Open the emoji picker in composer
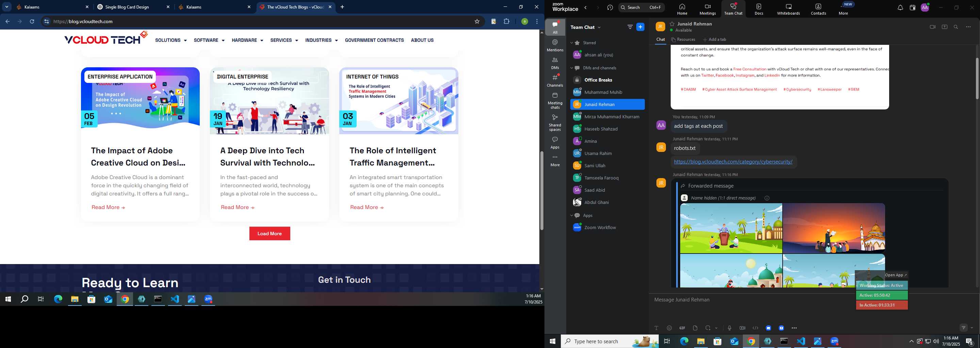This screenshot has width=980, height=348. click(669, 328)
